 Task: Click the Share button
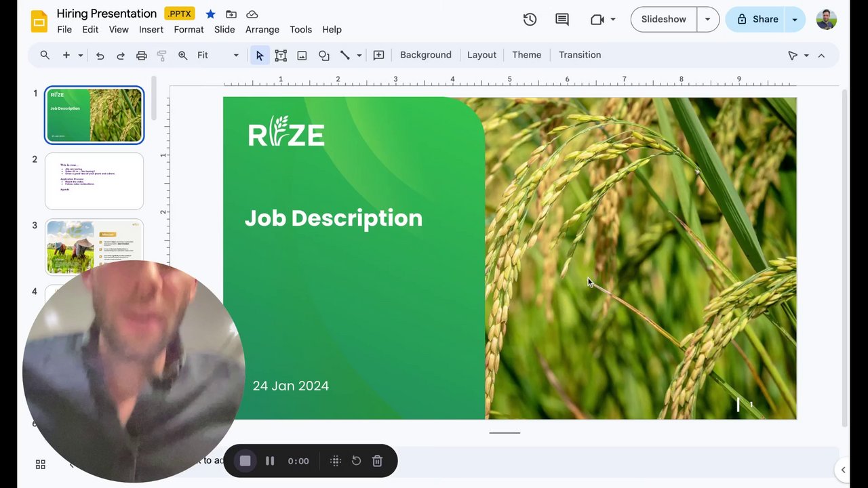pos(755,20)
